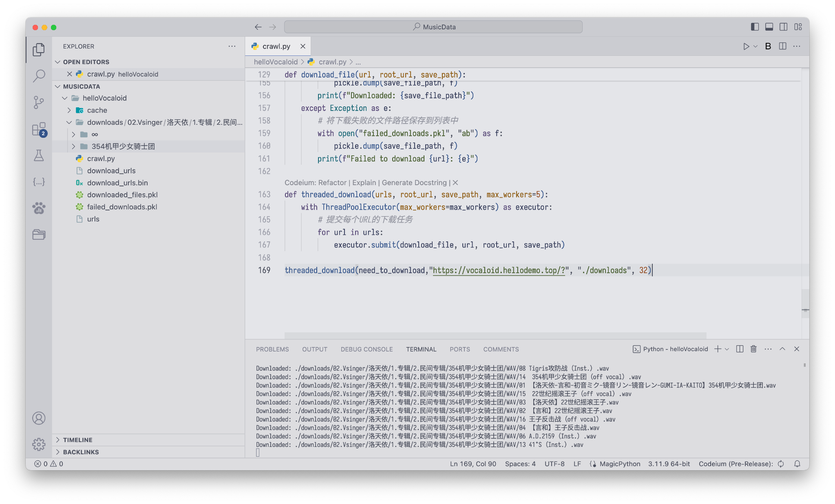Click Codeium Explain code lens link

pyautogui.click(x=364, y=183)
